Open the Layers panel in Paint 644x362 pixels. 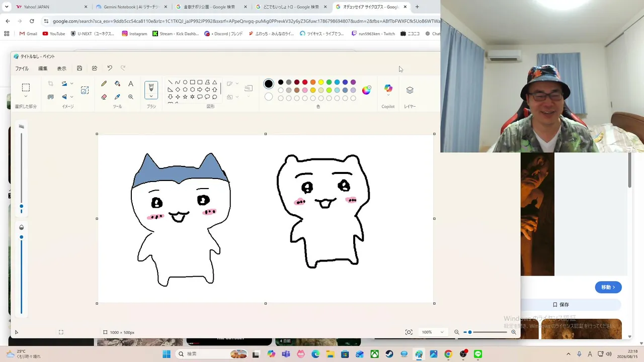point(410,90)
